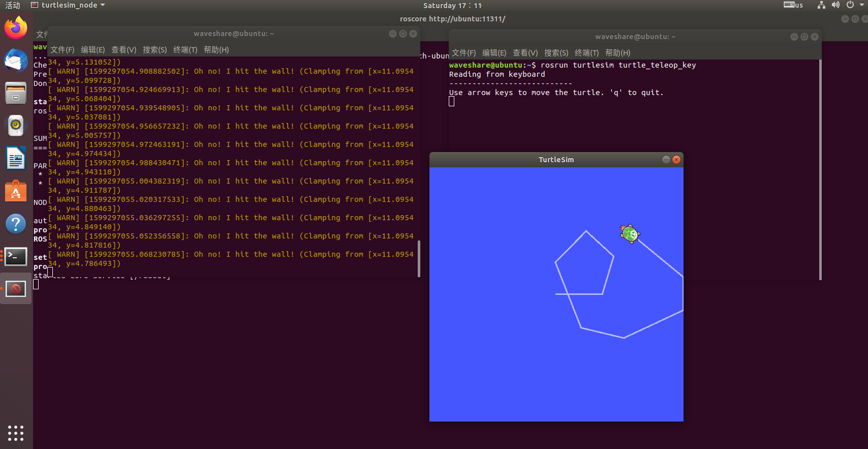Click scrollbar of left warning terminal
The height and width of the screenshot is (449, 868).
click(419, 258)
